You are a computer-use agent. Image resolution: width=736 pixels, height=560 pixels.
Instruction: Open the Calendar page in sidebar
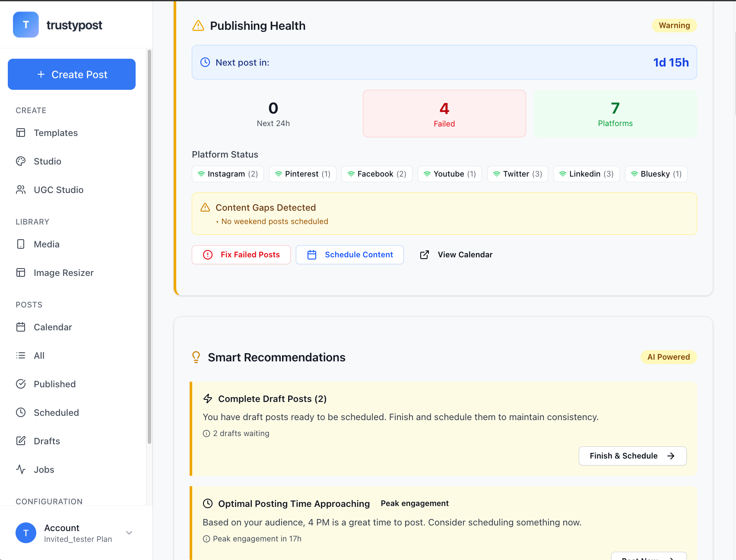point(53,327)
